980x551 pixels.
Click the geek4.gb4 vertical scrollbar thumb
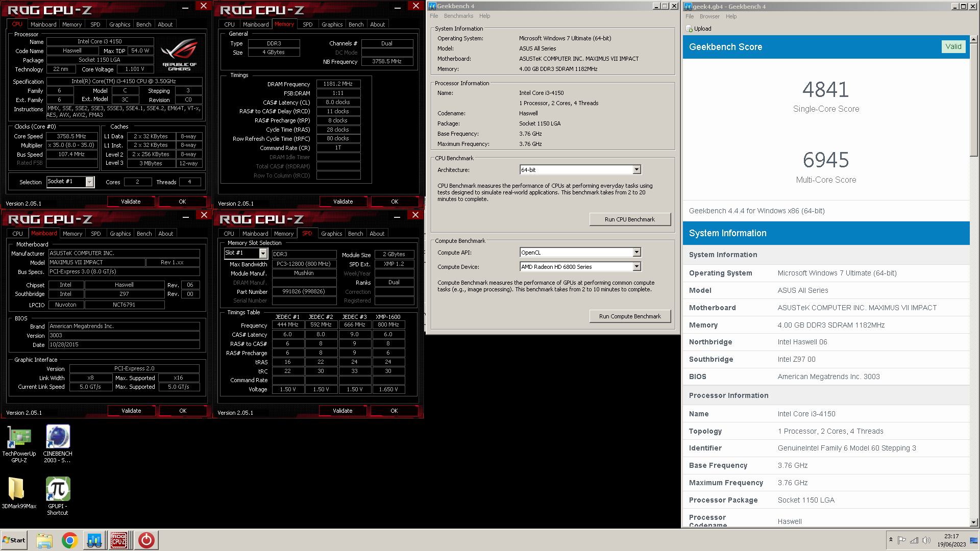click(x=974, y=99)
